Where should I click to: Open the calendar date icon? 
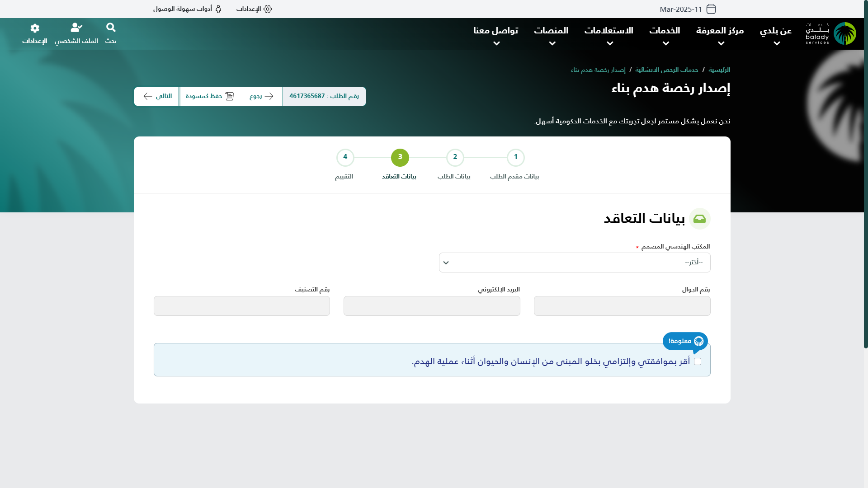(711, 9)
